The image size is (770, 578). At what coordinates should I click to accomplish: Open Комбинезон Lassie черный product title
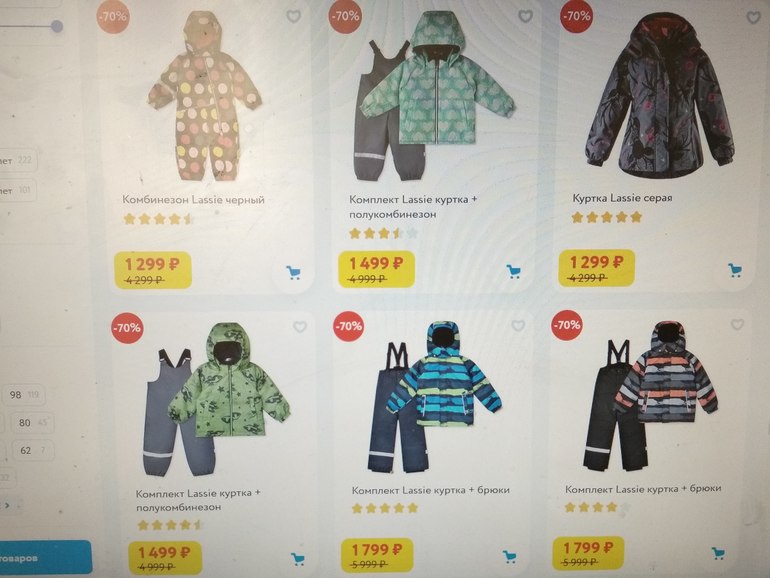pyautogui.click(x=193, y=200)
